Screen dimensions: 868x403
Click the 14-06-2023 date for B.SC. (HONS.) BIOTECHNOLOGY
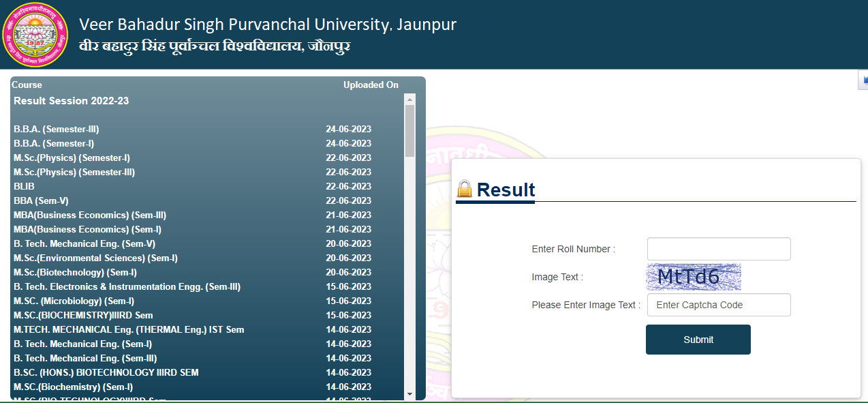tap(348, 372)
